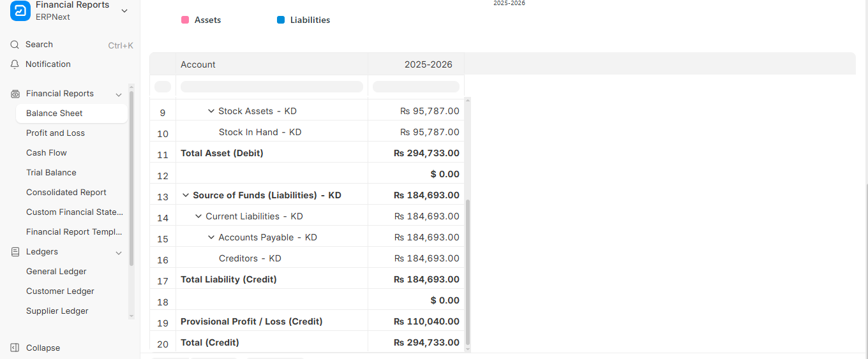Collapse the Accounts Payable - KD row
868x359 pixels.
[x=211, y=237]
